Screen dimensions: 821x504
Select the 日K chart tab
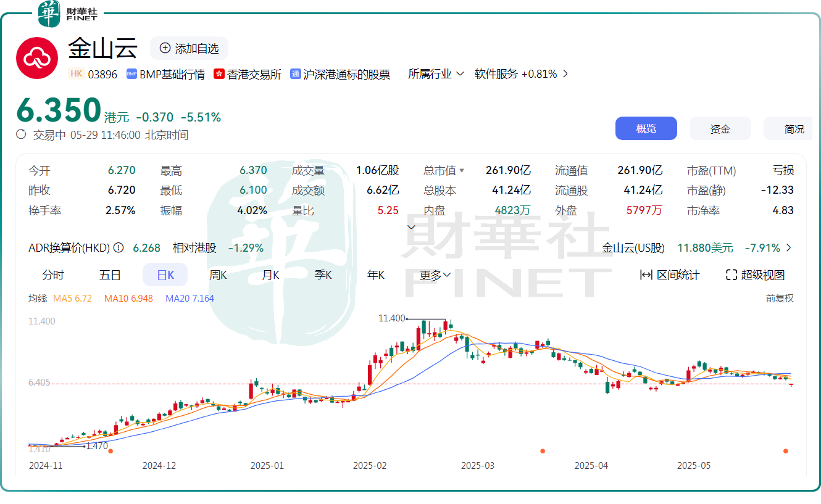tap(165, 275)
